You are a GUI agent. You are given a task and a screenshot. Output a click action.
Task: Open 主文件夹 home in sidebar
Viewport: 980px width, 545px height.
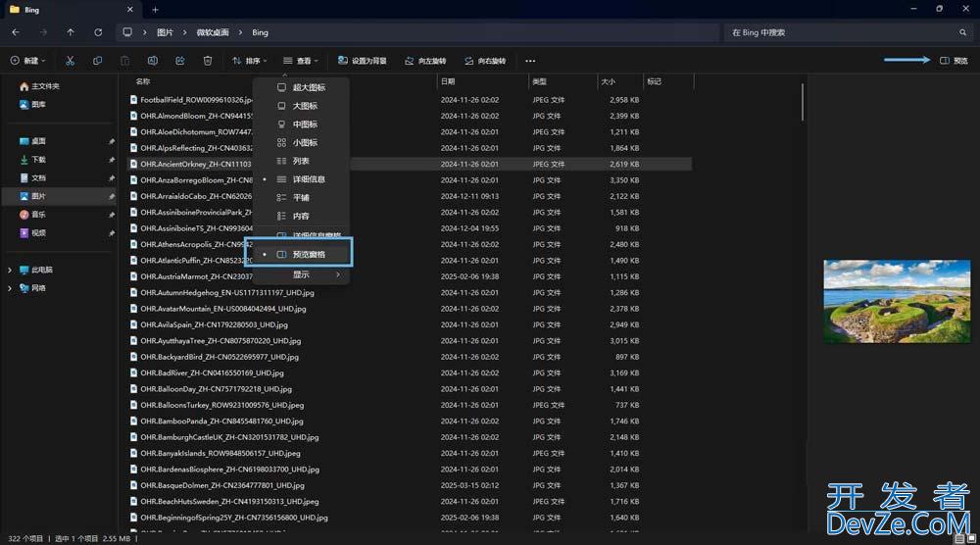[39, 86]
